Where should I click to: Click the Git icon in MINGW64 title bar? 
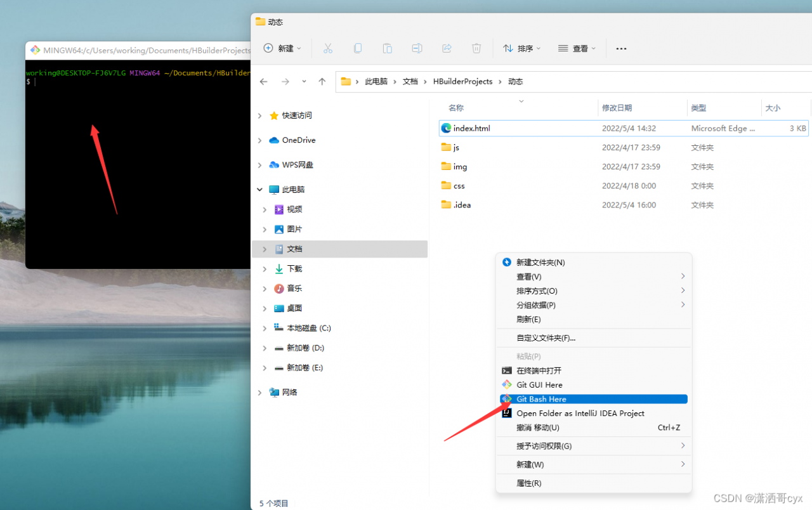tap(36, 50)
